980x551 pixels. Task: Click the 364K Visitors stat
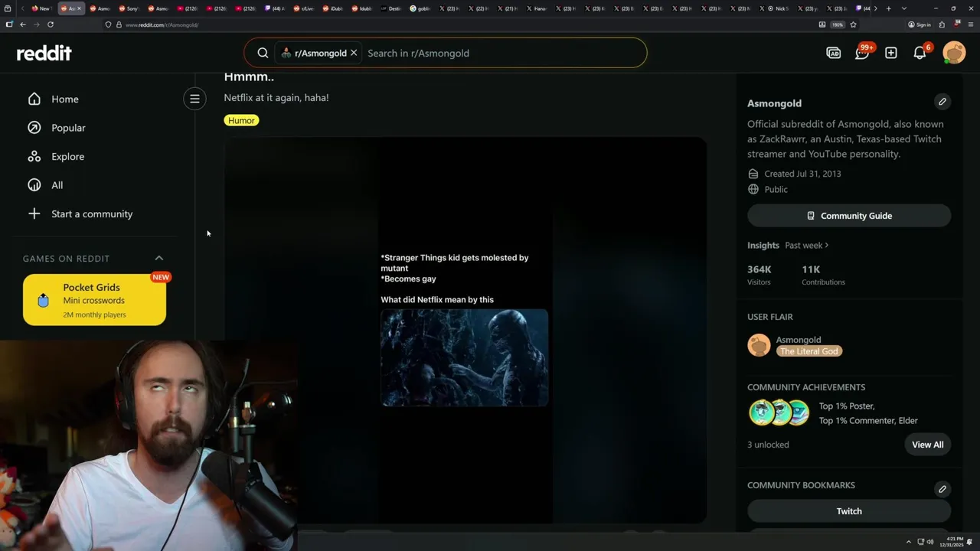tap(760, 275)
